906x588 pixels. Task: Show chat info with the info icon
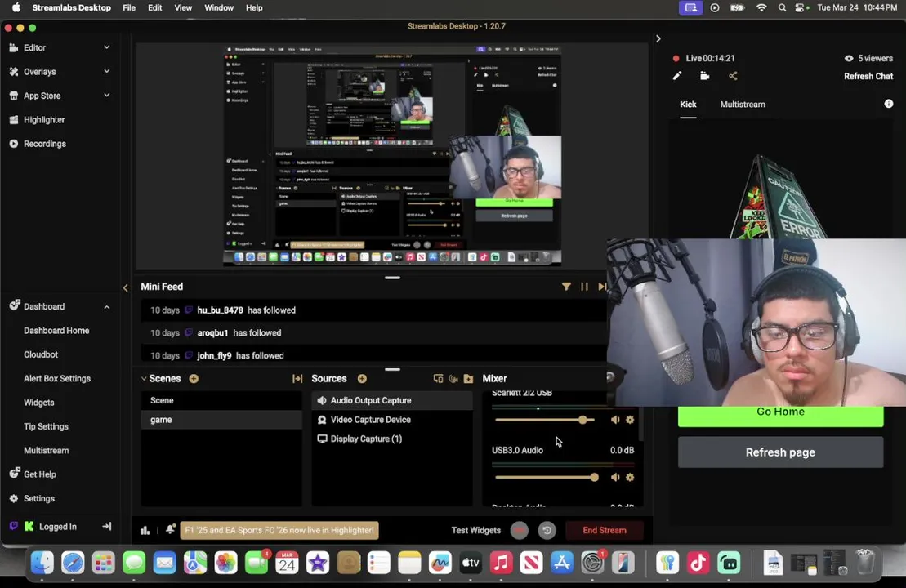[889, 104]
